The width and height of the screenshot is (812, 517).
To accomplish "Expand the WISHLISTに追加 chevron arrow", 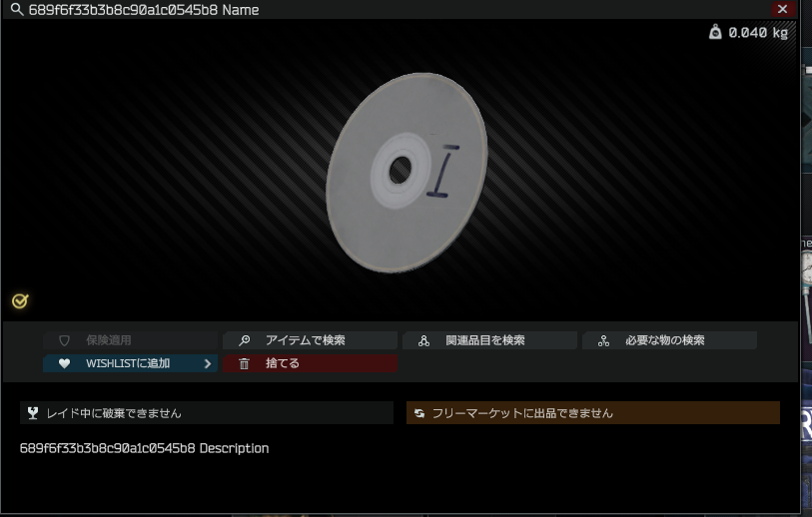I will (208, 363).
